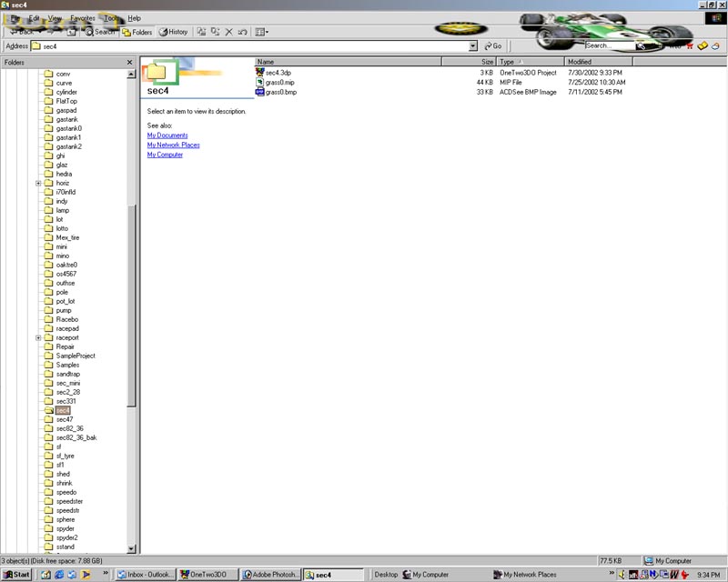This screenshot has height=582, width=728.
Task: Click the weather cloud toolbar icon
Action: (x=716, y=46)
